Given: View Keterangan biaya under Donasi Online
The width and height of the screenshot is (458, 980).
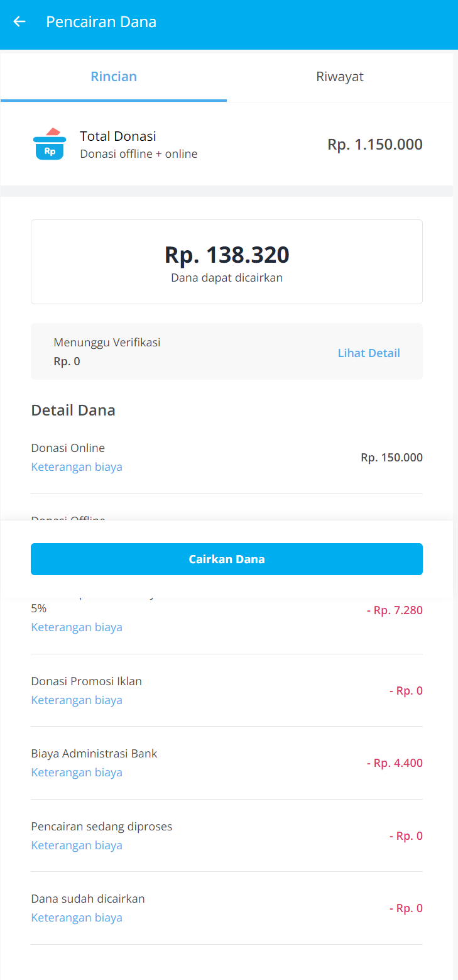Looking at the screenshot, I should (77, 467).
